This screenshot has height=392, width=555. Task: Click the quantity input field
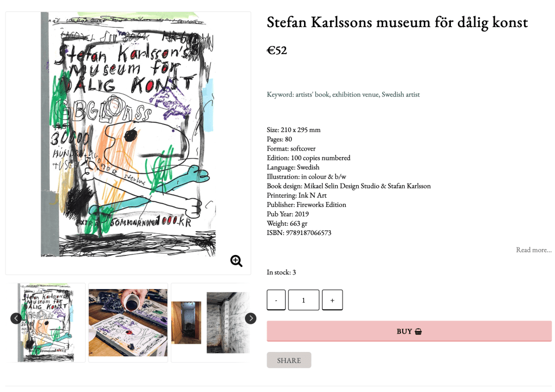(x=304, y=300)
